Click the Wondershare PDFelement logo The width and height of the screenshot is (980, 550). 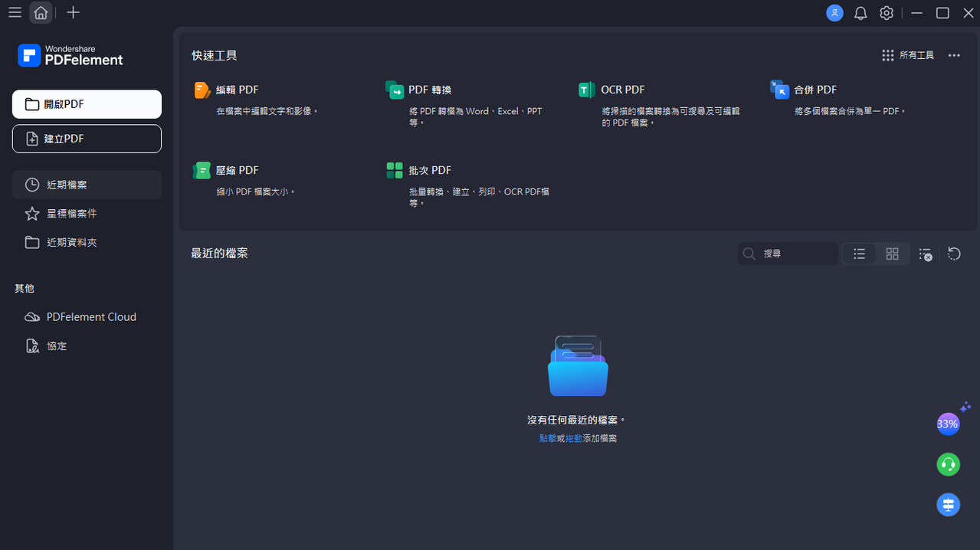[x=70, y=55]
